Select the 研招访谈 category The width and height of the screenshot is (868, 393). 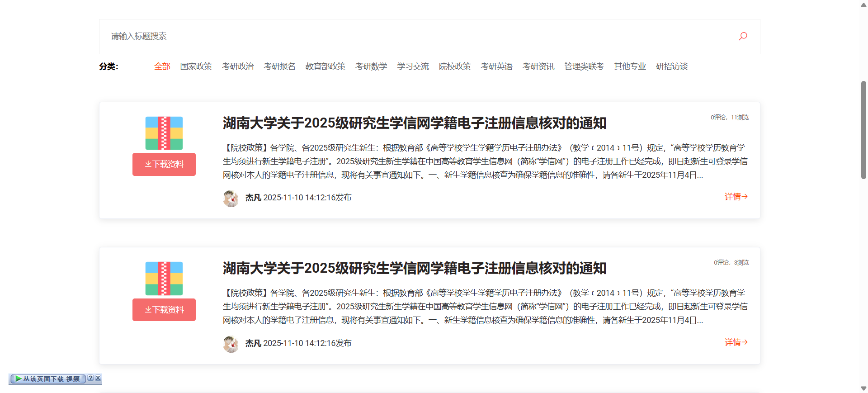[672, 66]
